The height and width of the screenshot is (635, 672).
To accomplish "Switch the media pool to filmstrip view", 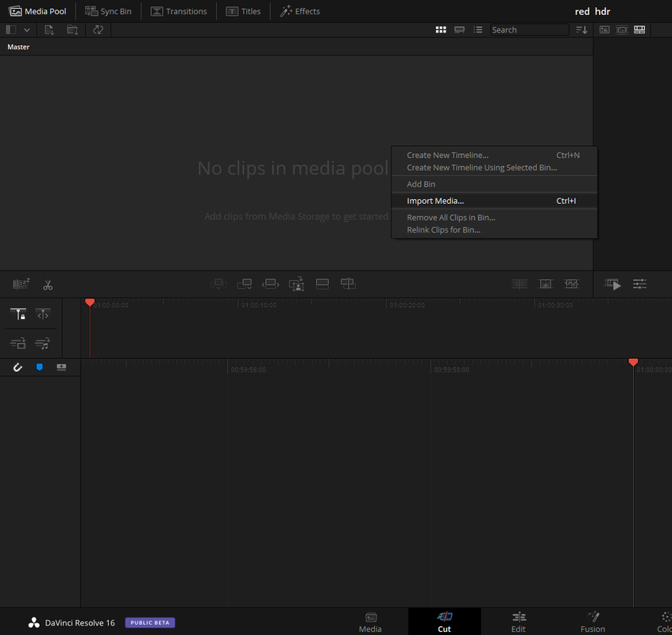I will pos(459,29).
